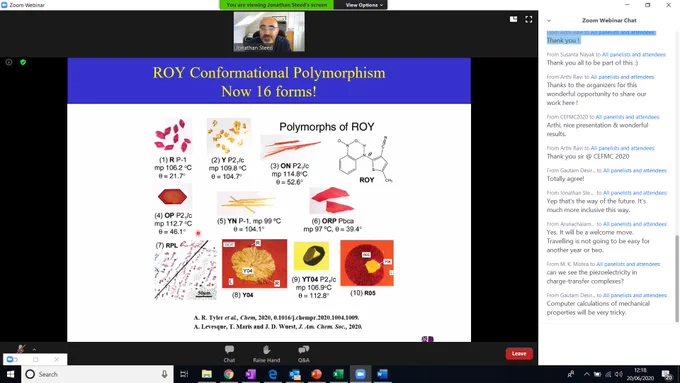The width and height of the screenshot is (680, 383).
Task: Click the 'Polymorphs of ROY' heading on slide
Action: click(x=327, y=127)
